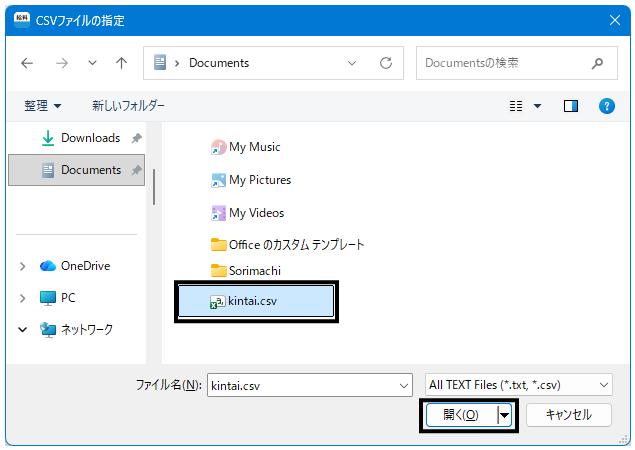Expand the OneDrive tree node
This screenshot has width=635, height=450.
[x=22, y=266]
